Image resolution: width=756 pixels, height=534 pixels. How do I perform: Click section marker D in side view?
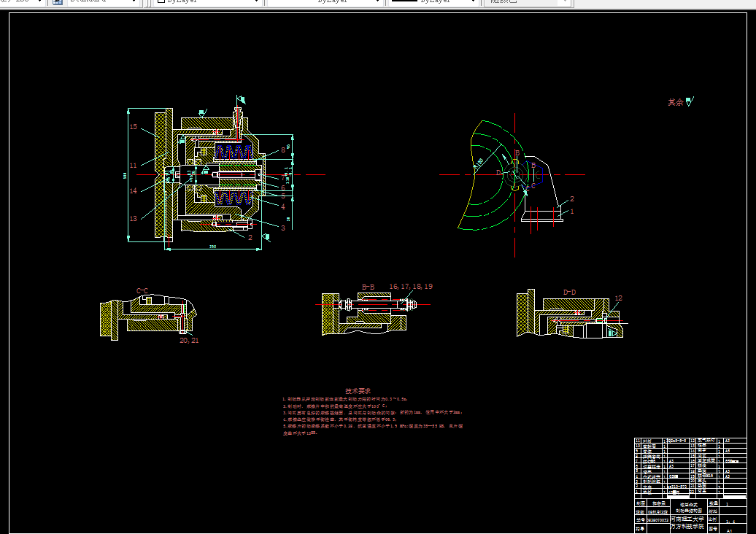[499, 172]
